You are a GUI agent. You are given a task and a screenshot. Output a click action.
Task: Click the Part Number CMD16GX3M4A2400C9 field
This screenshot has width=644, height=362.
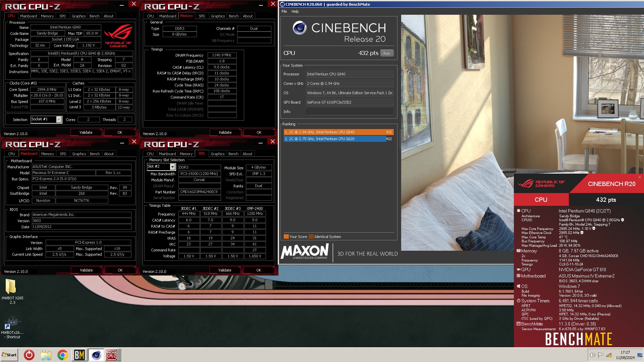click(x=199, y=192)
